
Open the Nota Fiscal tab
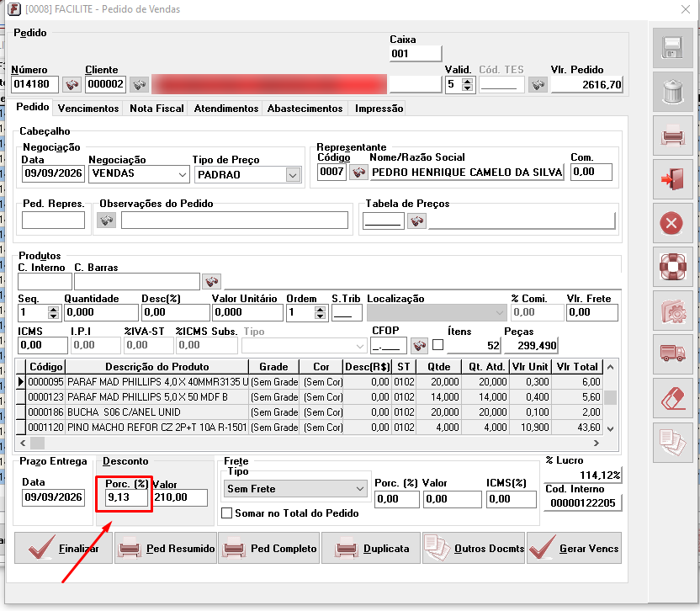(156, 109)
